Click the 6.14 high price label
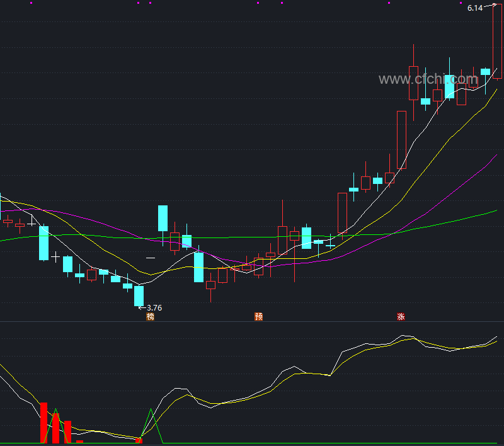504x446 pixels. coord(475,8)
